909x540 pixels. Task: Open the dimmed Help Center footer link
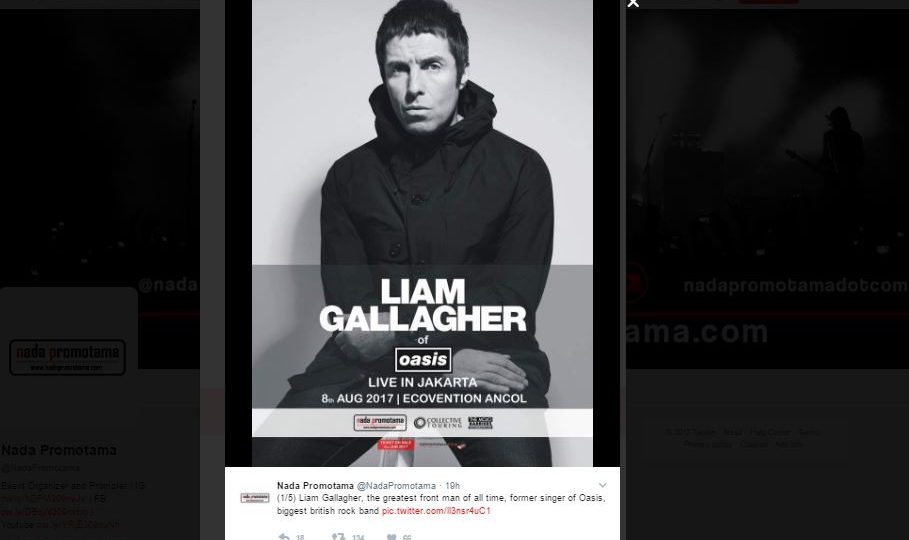coord(770,432)
